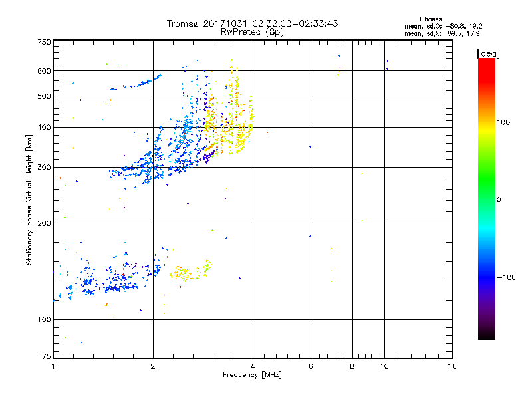Click the 'Phases' header label
This screenshot has width=532, height=399.
(430, 19)
